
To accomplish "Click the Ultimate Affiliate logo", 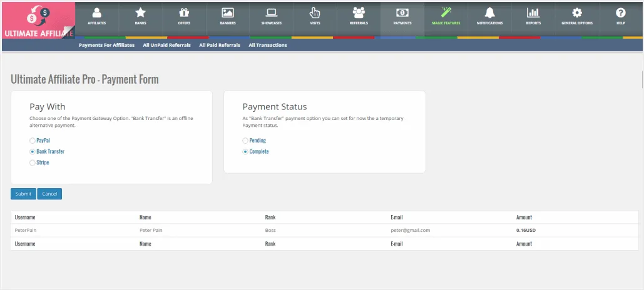I will [x=39, y=21].
